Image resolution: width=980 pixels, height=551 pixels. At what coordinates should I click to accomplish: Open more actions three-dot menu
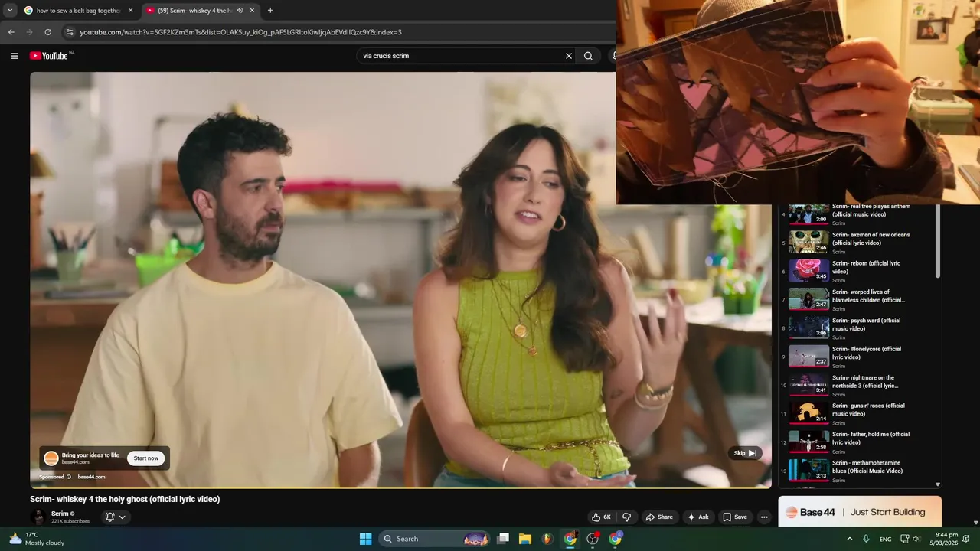764,517
